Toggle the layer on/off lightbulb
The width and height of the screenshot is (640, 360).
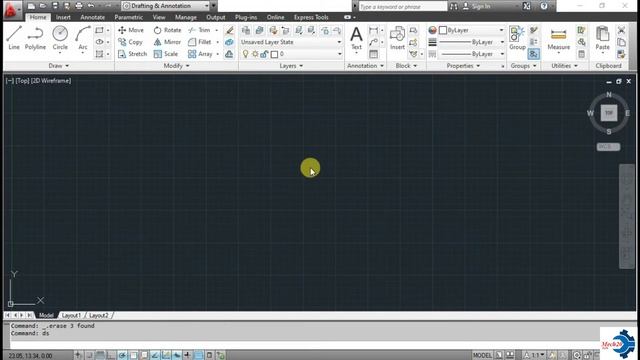pos(245,54)
